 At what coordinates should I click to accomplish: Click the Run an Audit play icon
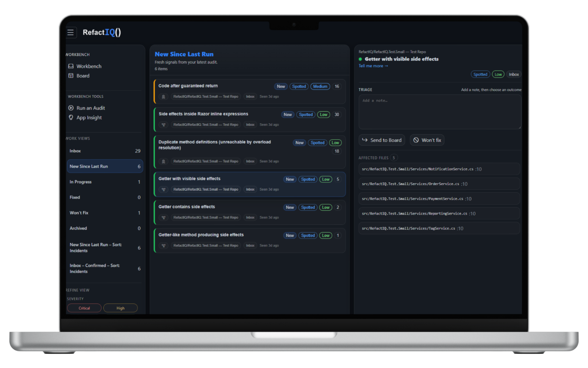71,108
